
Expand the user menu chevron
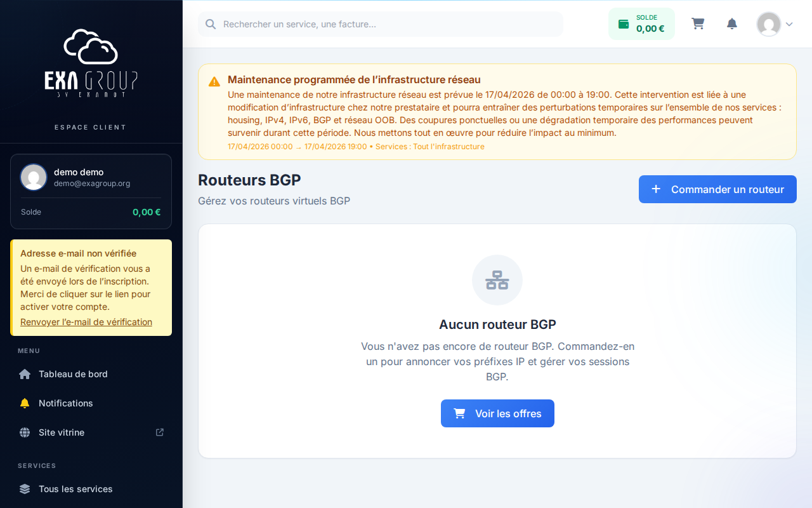[789, 24]
